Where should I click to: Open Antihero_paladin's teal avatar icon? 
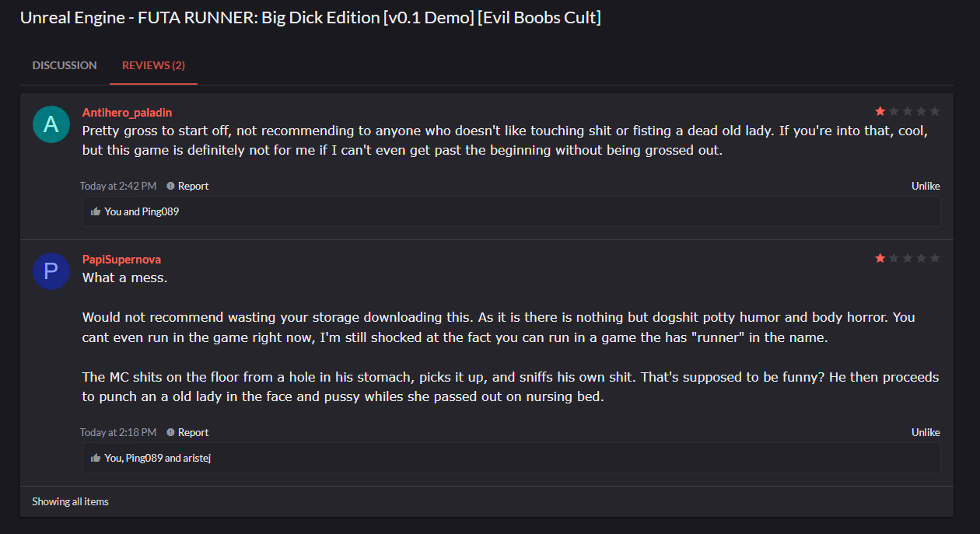[51, 124]
